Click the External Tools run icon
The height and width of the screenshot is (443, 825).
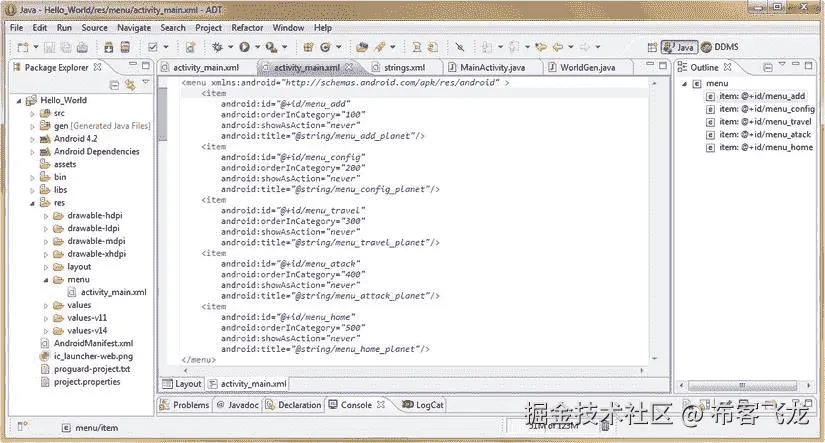[271, 47]
